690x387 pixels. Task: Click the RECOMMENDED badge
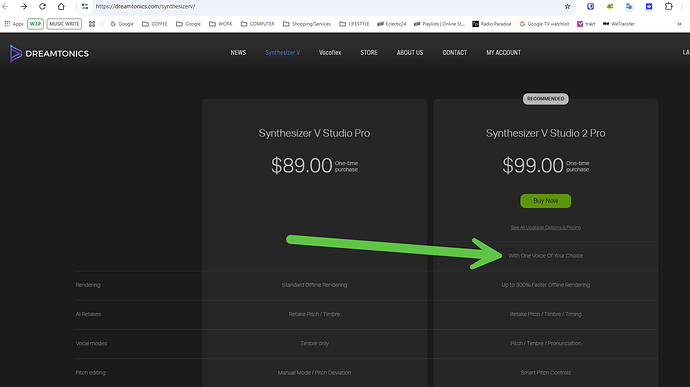point(546,99)
